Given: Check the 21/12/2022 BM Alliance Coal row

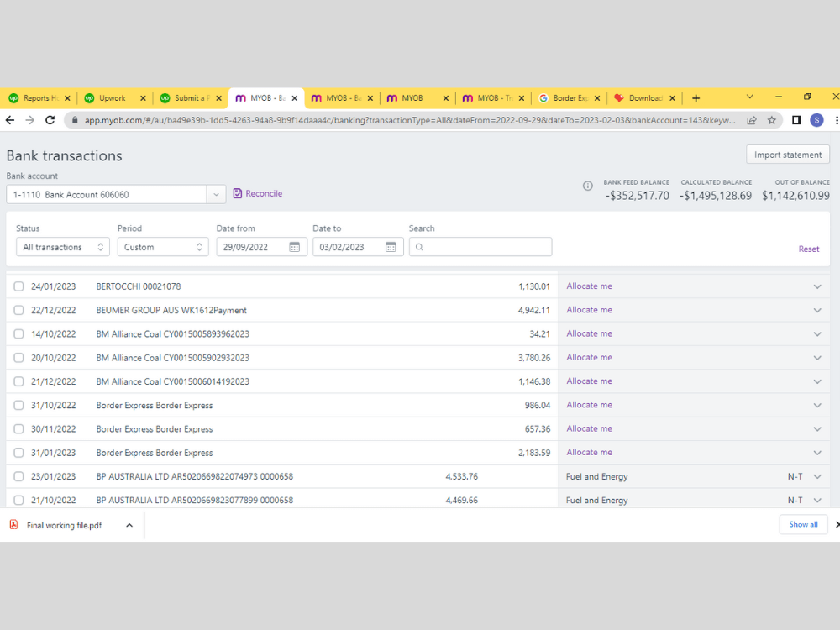Looking at the screenshot, I should [x=18, y=381].
